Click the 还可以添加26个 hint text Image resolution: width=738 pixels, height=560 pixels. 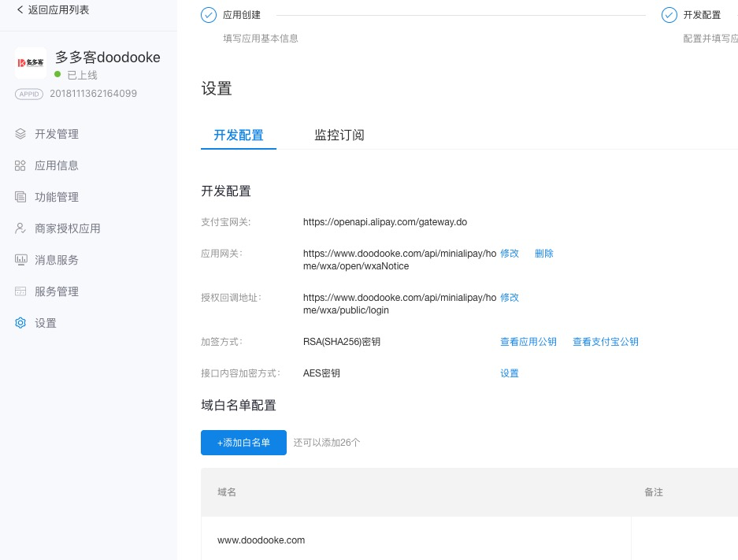tap(327, 443)
